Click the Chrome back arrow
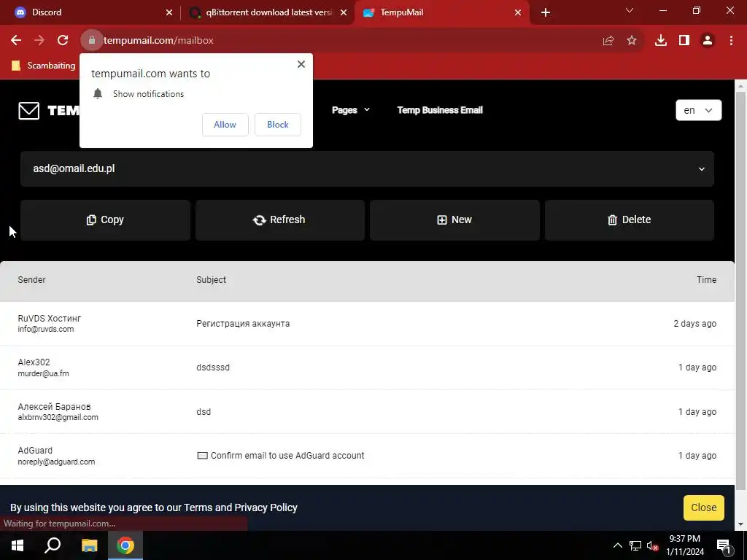747x560 pixels. (16, 41)
